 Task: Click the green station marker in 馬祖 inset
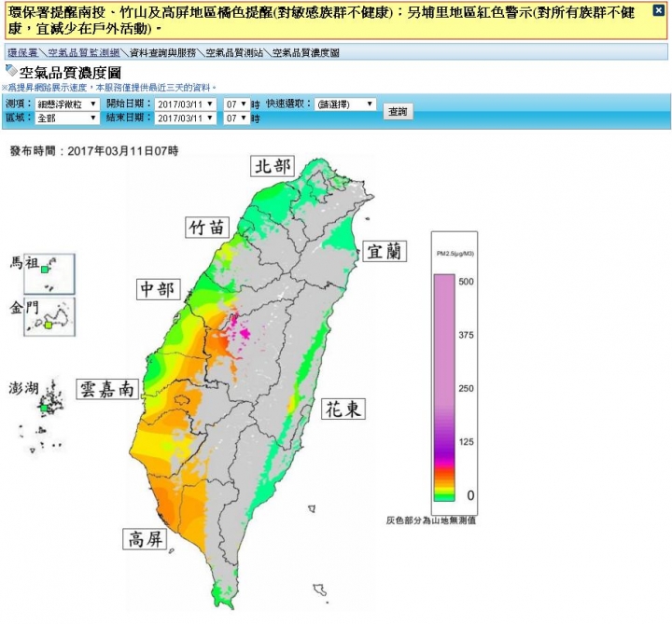[x=45, y=270]
